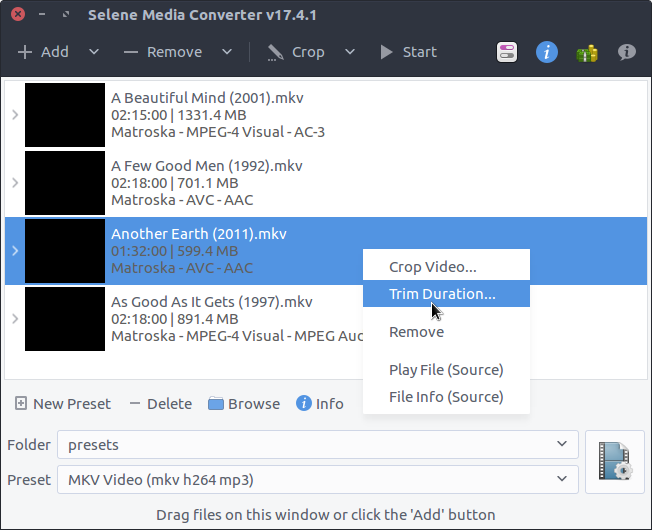
Task: Click the edit preset film icon
Action: (x=614, y=462)
